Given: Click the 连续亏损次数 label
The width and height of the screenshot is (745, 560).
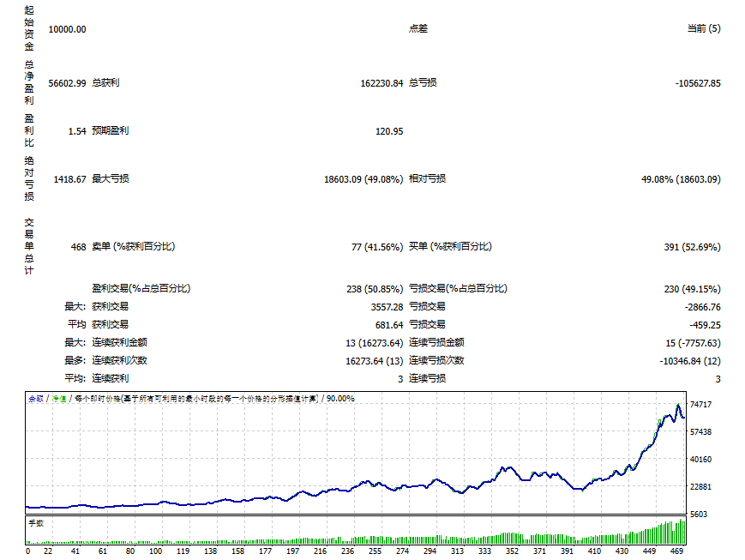Looking at the screenshot, I should [x=436, y=361].
